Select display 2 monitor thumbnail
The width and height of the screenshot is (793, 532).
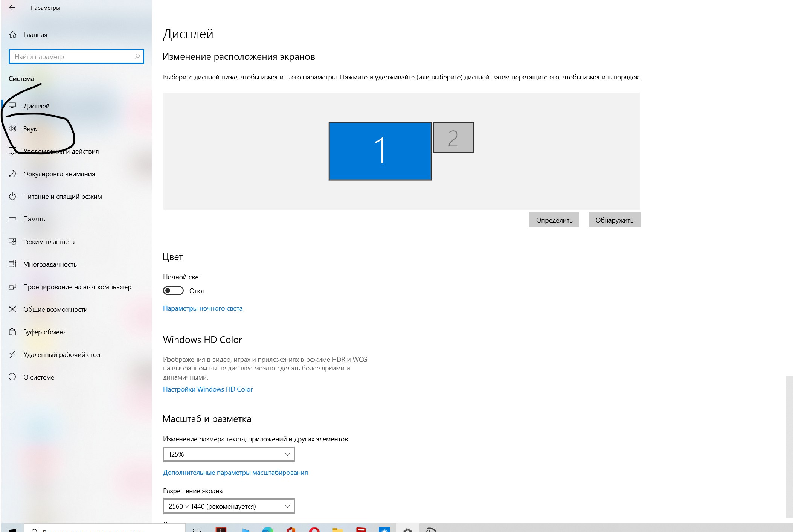453,137
